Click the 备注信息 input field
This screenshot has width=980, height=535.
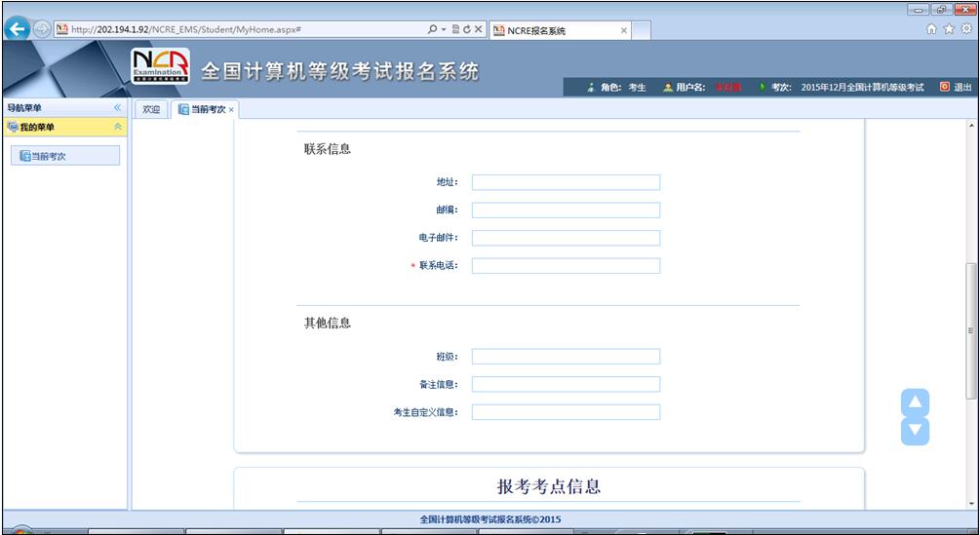pos(566,384)
